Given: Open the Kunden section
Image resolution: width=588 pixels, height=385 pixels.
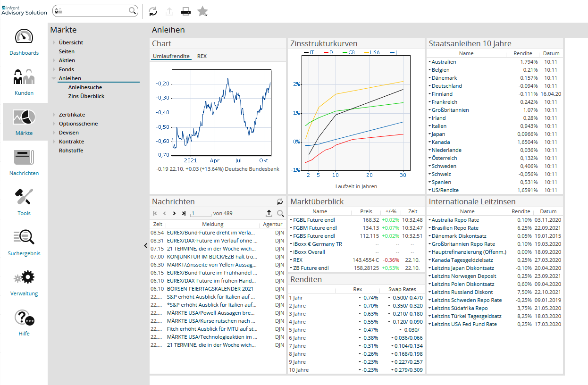Looking at the screenshot, I should [24, 83].
